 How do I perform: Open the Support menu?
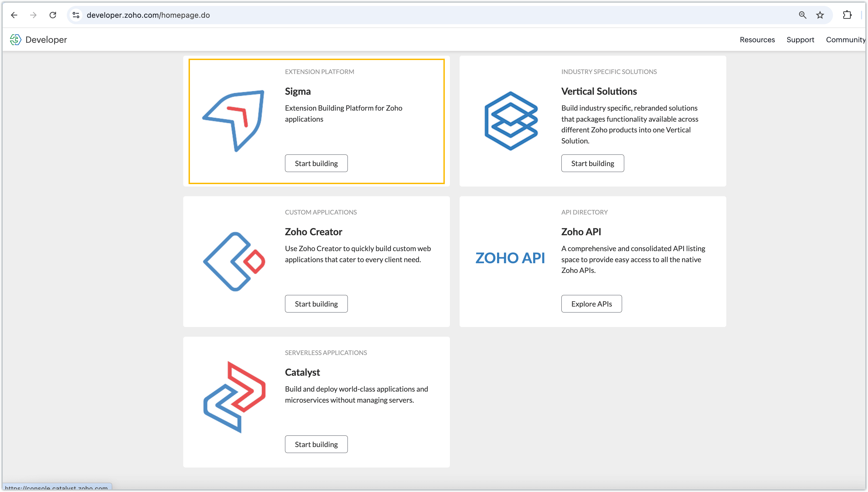pyautogui.click(x=800, y=40)
